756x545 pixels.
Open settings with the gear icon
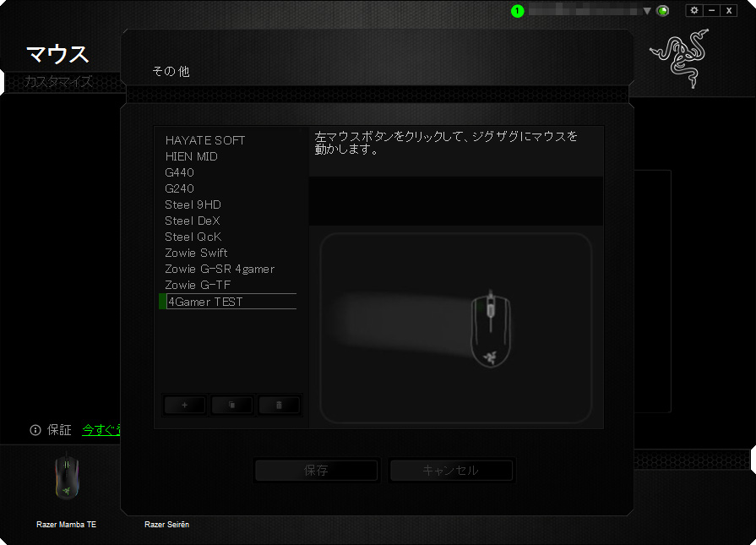click(694, 10)
